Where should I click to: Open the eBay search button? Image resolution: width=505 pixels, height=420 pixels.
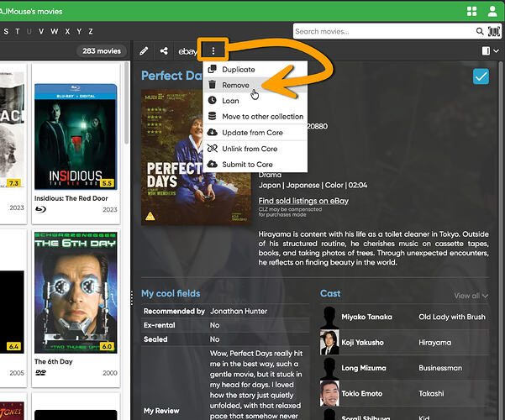pos(187,51)
